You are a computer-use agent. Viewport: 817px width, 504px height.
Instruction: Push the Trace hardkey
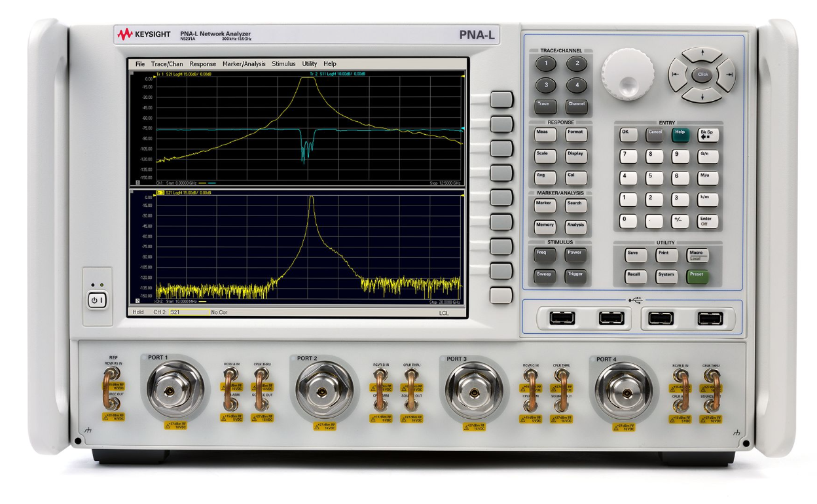tap(545, 106)
